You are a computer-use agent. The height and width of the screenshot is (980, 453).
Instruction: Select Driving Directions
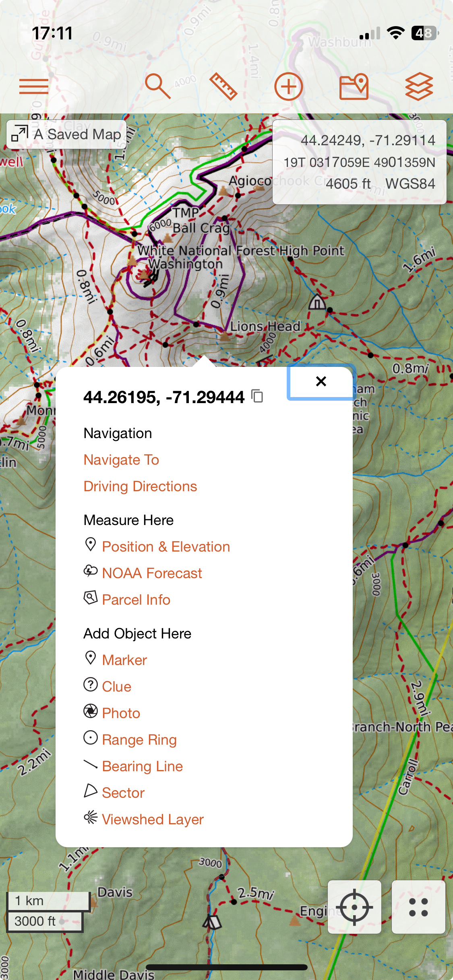click(140, 486)
